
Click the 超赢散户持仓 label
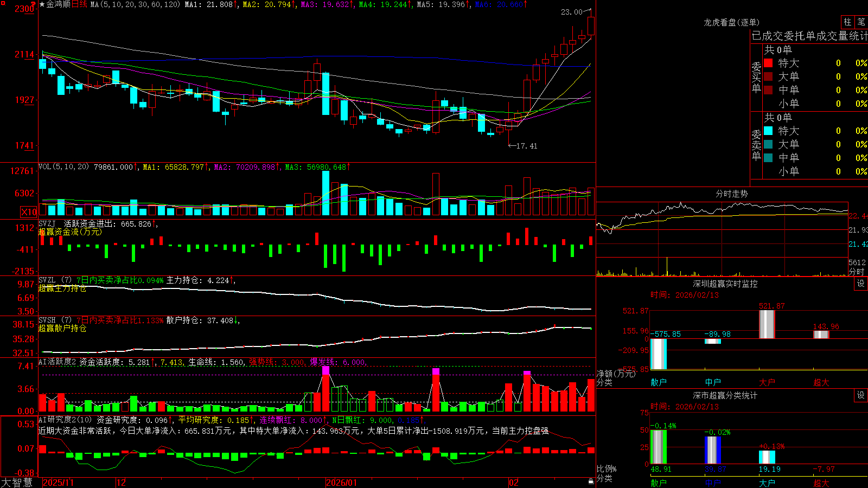(62, 328)
